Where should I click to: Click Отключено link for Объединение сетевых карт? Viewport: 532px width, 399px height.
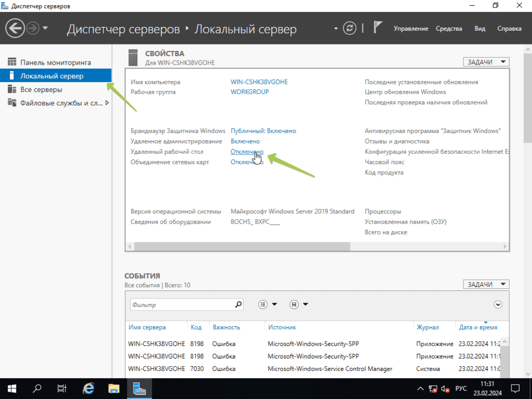tap(247, 162)
